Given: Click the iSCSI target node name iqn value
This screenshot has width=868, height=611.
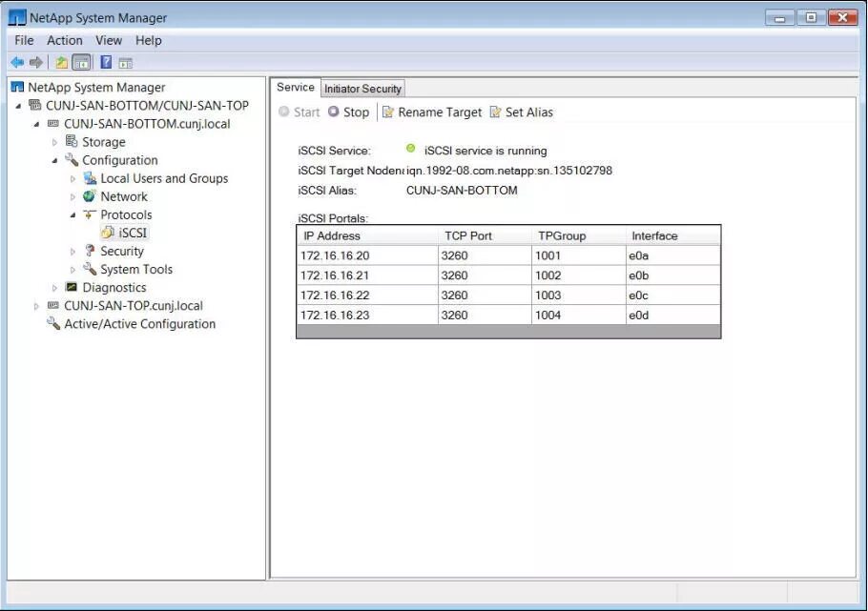Looking at the screenshot, I should pos(509,171).
